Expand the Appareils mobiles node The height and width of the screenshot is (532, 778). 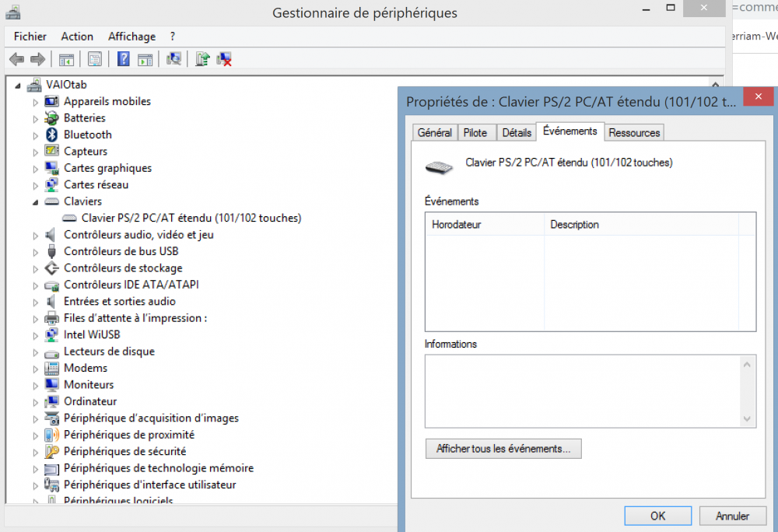tap(35, 103)
